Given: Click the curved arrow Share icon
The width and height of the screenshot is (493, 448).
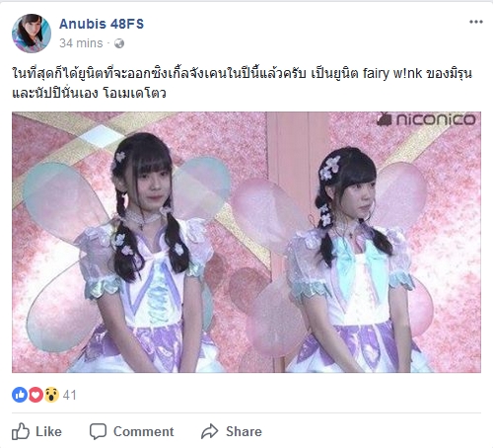Looking at the screenshot, I should [x=210, y=431].
